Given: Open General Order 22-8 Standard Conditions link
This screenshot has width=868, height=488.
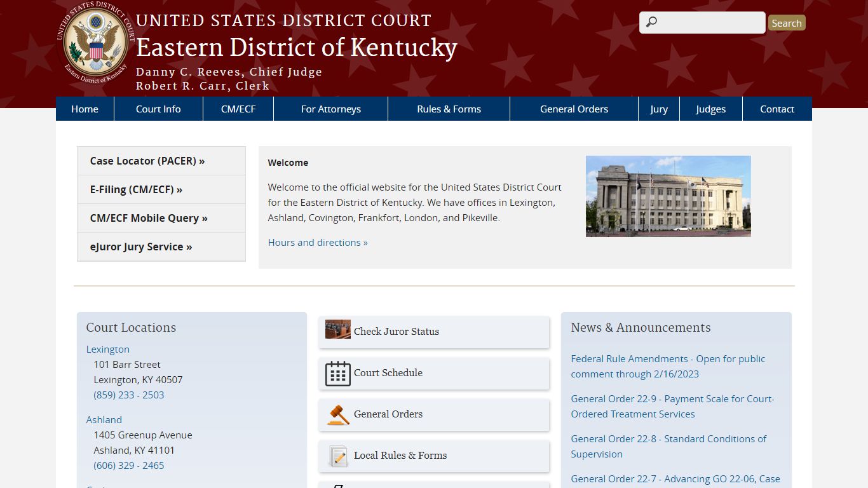Looking at the screenshot, I should [668, 446].
